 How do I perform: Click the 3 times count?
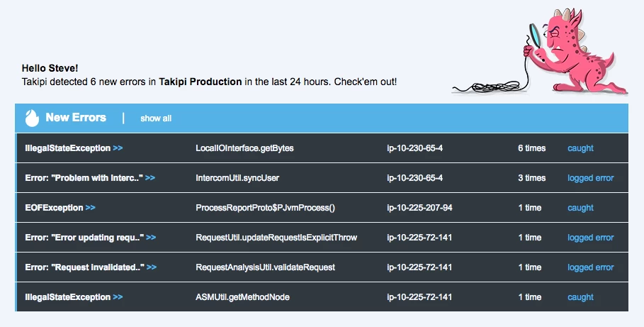(532, 178)
